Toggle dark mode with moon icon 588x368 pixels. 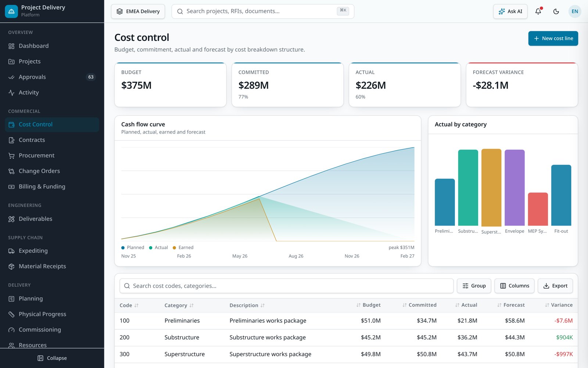(x=556, y=11)
